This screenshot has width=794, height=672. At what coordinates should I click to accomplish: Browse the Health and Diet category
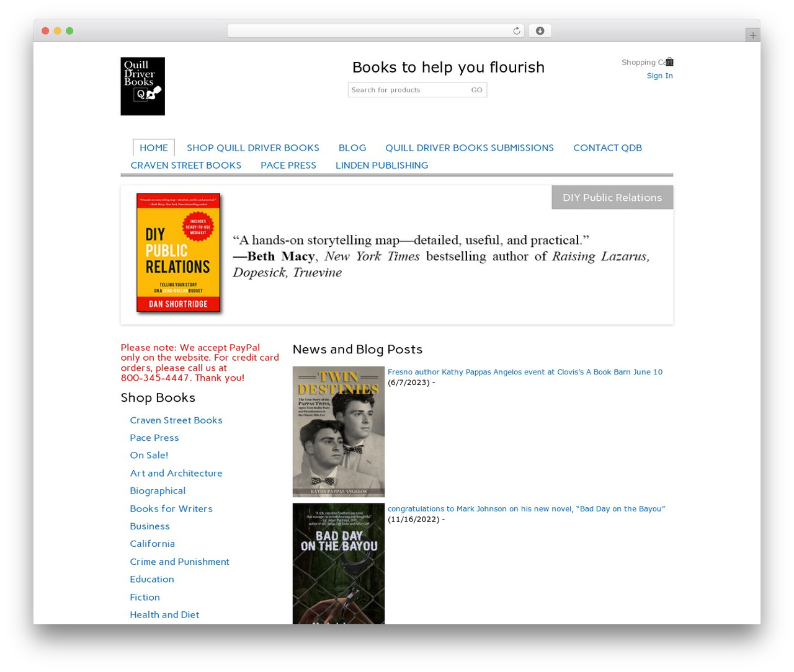click(164, 614)
